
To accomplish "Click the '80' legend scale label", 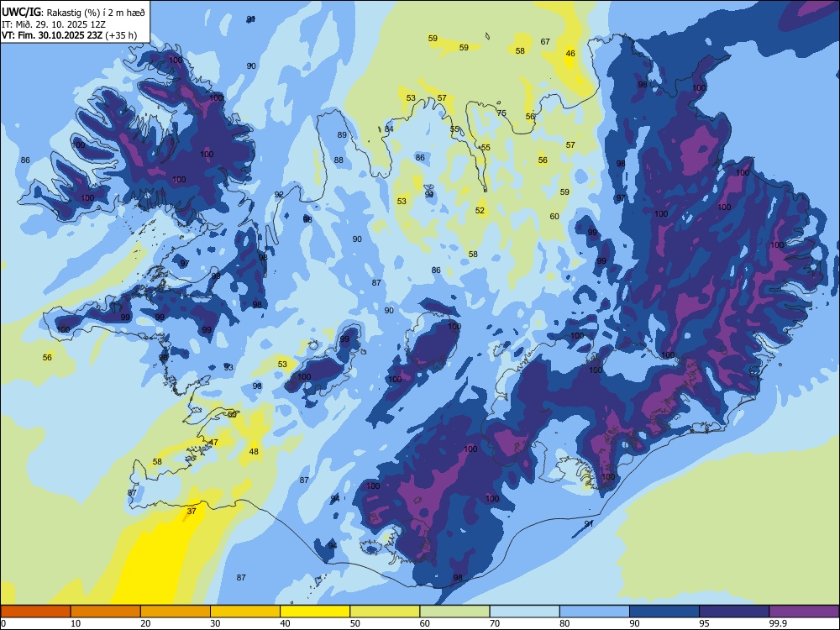I will pos(564,623).
